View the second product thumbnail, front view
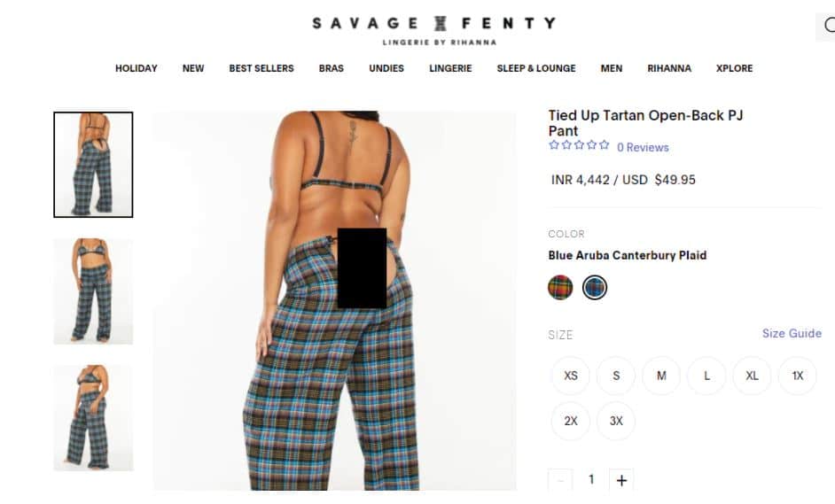 pyautogui.click(x=93, y=291)
